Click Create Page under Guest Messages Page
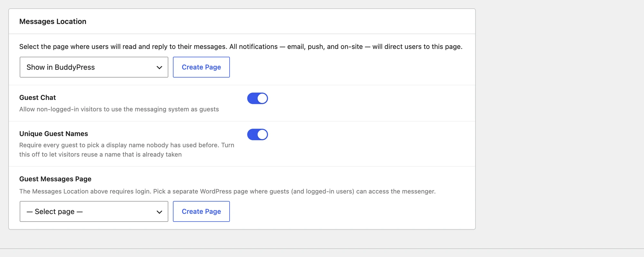 click(x=201, y=212)
